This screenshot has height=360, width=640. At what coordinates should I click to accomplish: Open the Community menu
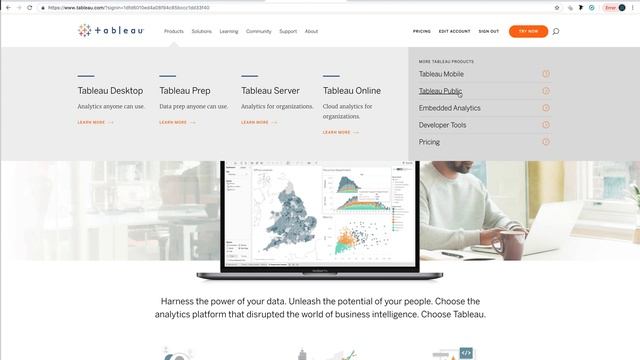(x=258, y=31)
